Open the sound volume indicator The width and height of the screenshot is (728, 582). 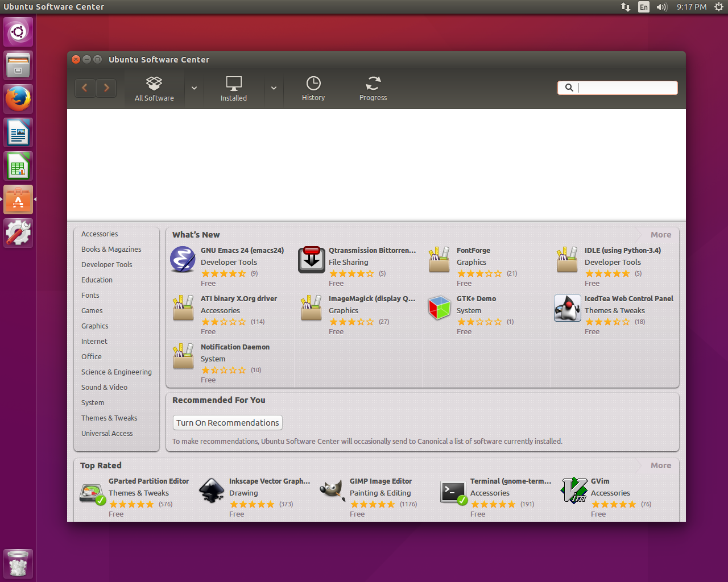pos(662,7)
